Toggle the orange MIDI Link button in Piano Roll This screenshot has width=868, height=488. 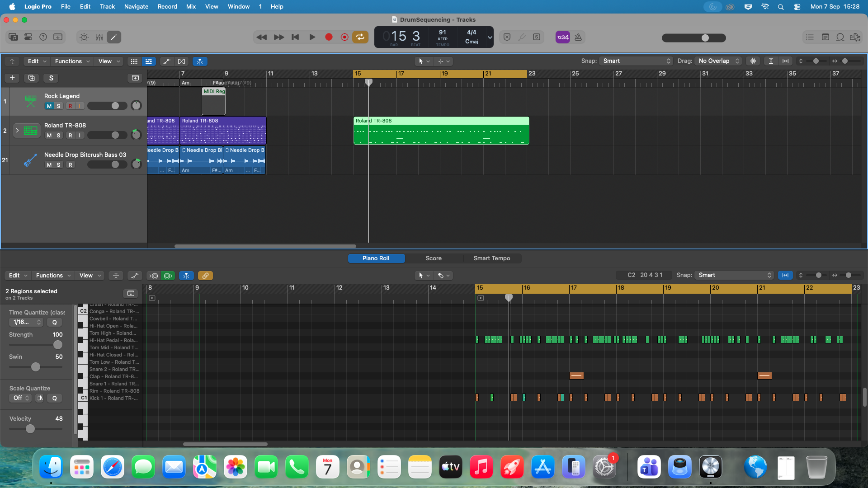coord(205,275)
